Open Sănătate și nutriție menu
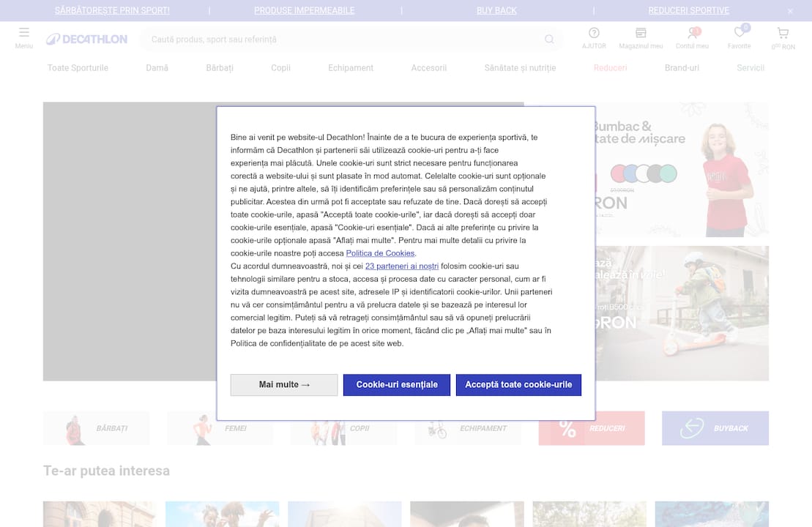 coord(520,68)
